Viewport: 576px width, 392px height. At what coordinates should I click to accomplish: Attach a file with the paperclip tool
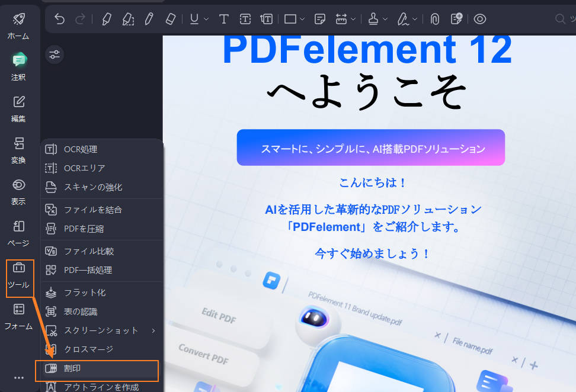pyautogui.click(x=435, y=18)
